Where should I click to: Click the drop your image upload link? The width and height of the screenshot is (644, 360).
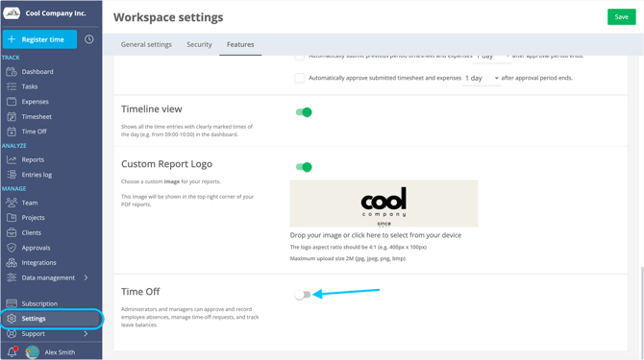pyautogui.click(x=376, y=235)
